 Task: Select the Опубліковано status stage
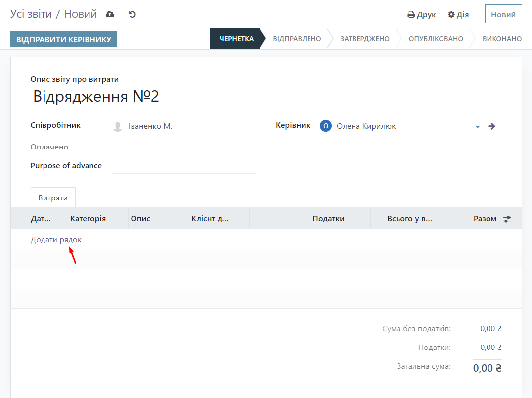[436, 39]
